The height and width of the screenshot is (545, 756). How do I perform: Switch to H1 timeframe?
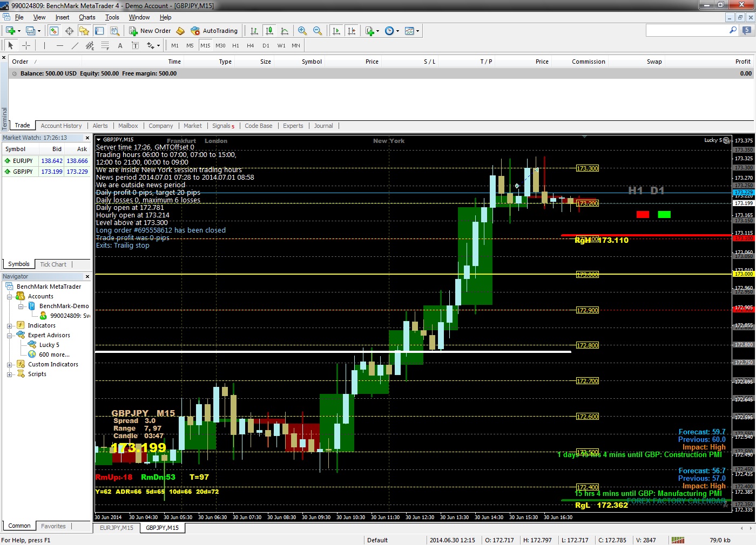click(x=235, y=45)
